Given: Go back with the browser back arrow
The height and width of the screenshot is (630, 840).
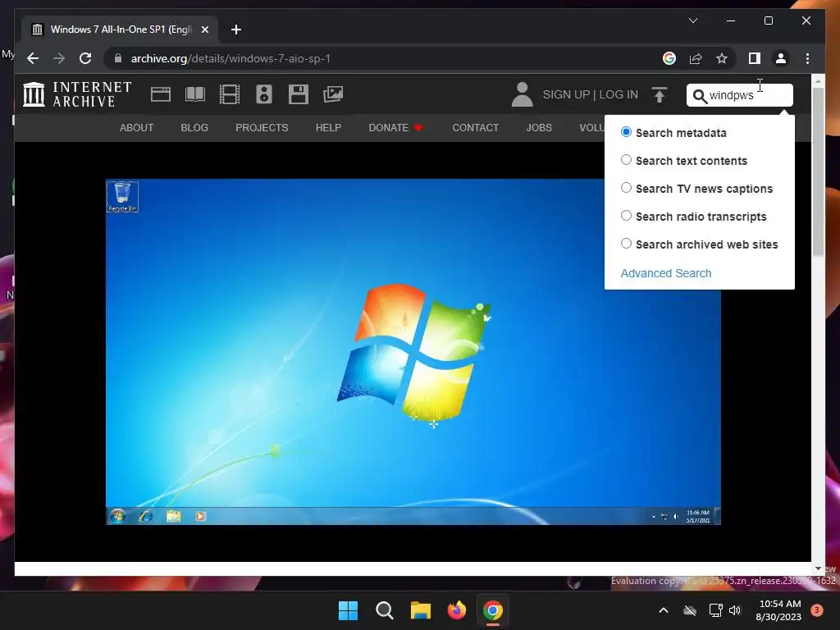Looking at the screenshot, I should point(33,58).
